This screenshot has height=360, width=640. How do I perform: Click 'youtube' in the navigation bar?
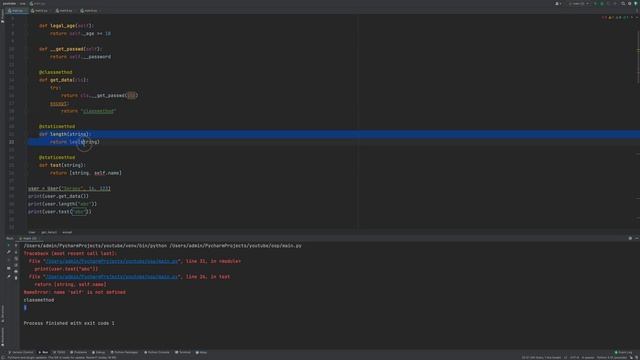click(9, 3)
